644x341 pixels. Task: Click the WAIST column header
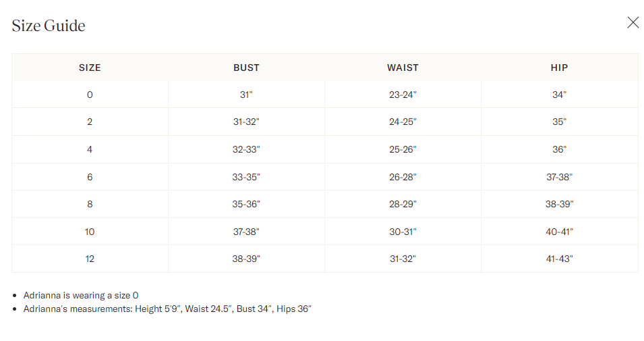(403, 68)
